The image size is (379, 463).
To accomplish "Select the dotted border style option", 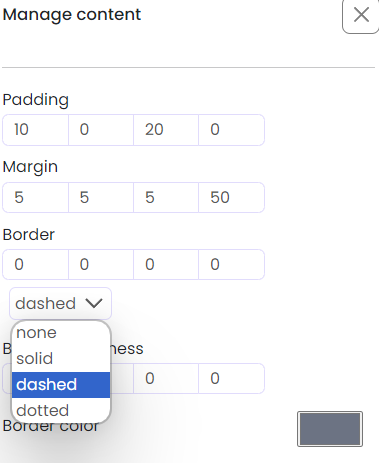I will tap(61, 410).
